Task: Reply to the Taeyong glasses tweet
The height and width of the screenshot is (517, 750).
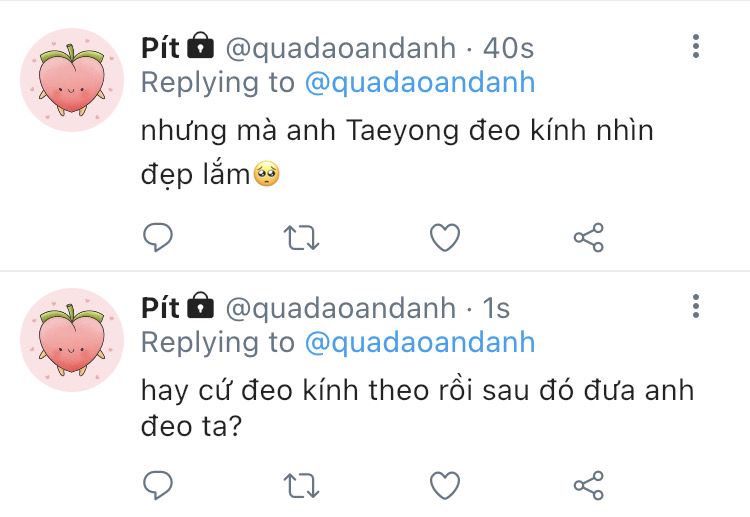Action: pyautogui.click(x=158, y=237)
